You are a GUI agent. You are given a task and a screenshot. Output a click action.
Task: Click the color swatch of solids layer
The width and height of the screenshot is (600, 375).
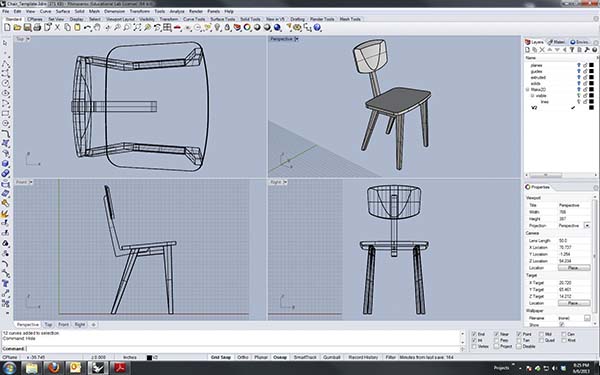click(592, 83)
